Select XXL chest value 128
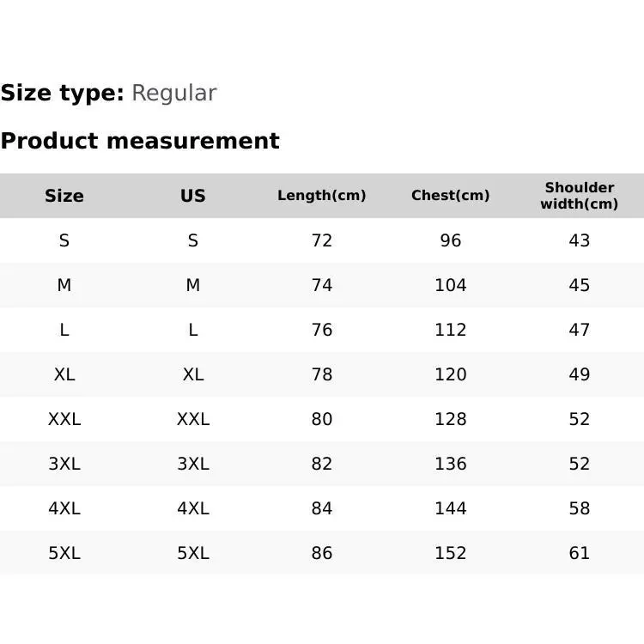 (x=451, y=419)
